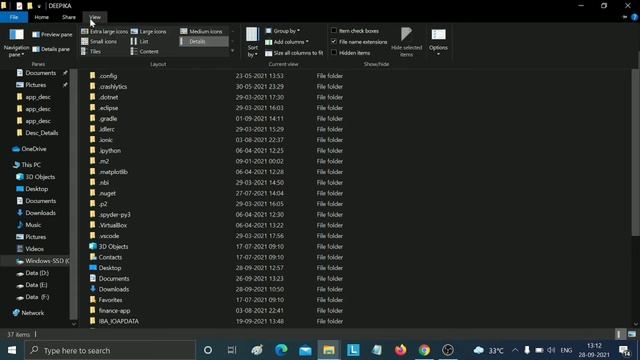Viewport: 640px width, 360px height.
Task: Uncheck File name extensions
Action: coord(334,42)
